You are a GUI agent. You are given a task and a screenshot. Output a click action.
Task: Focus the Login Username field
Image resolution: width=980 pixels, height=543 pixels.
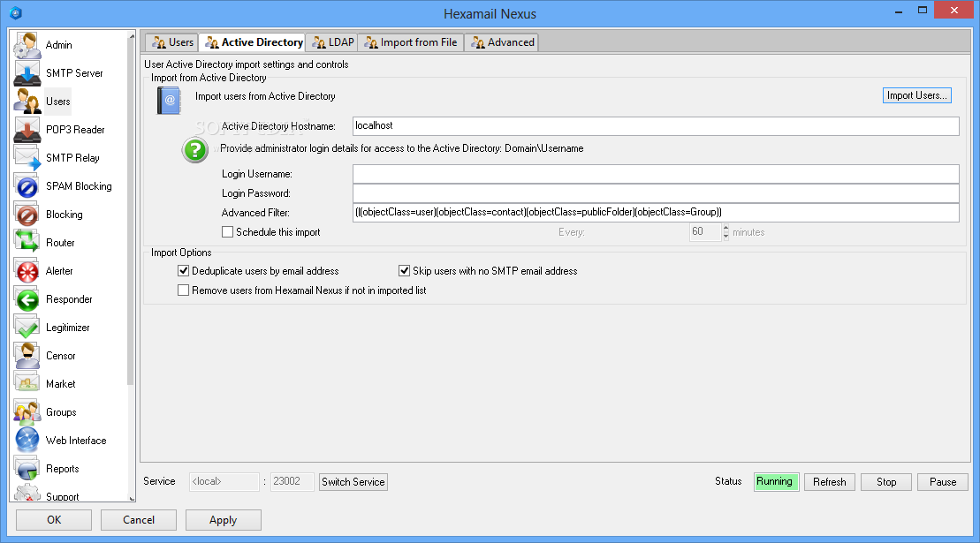point(656,174)
